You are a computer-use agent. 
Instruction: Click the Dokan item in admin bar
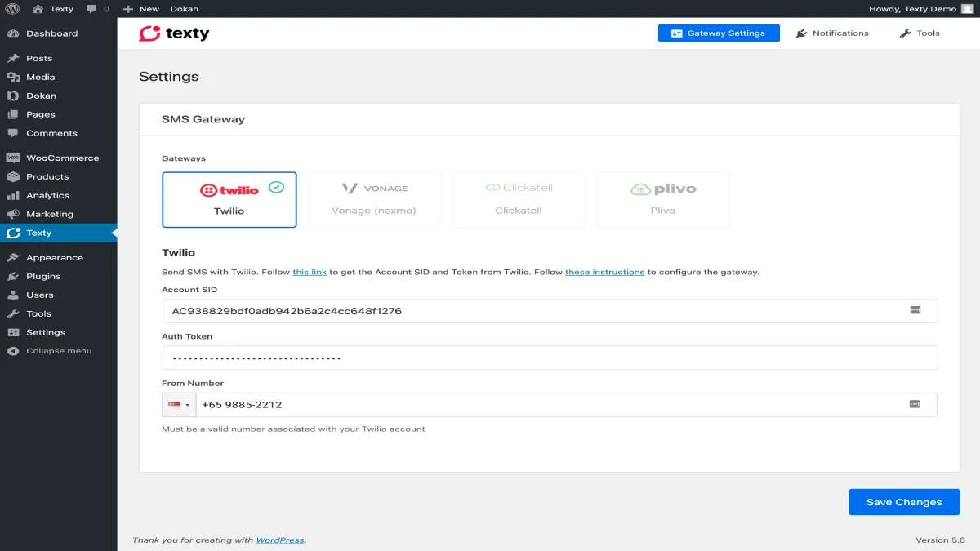point(185,9)
